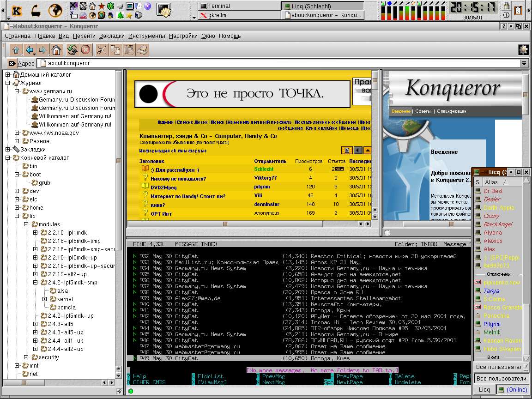Select contact Tanya in the Licq list
532x399 pixels.
click(x=491, y=291)
